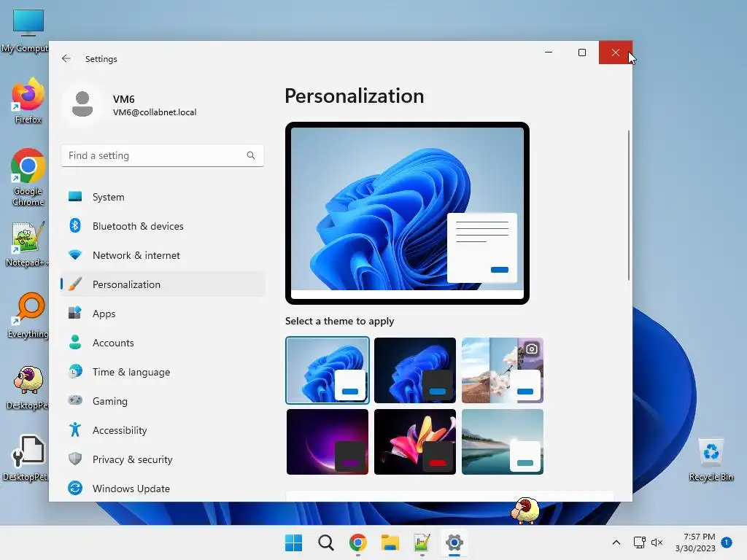This screenshot has height=560, width=747.
Task: Go to Network & internet settings
Action: tap(163, 255)
